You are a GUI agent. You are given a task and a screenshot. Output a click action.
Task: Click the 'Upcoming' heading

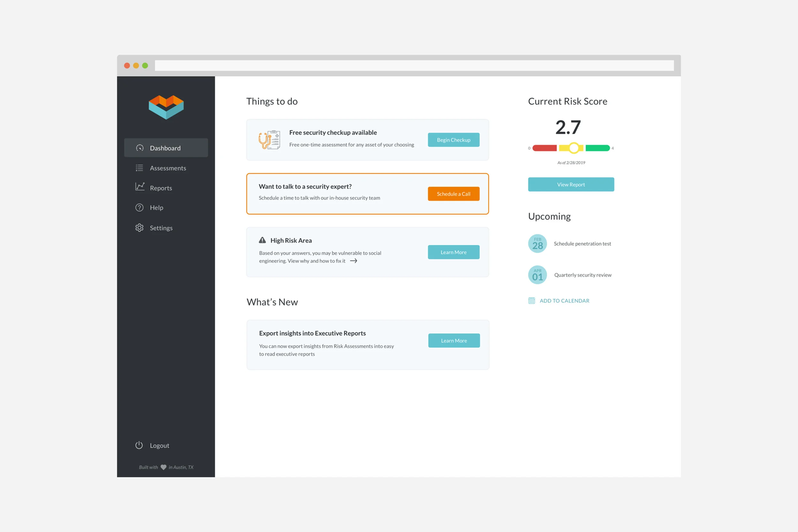(549, 216)
